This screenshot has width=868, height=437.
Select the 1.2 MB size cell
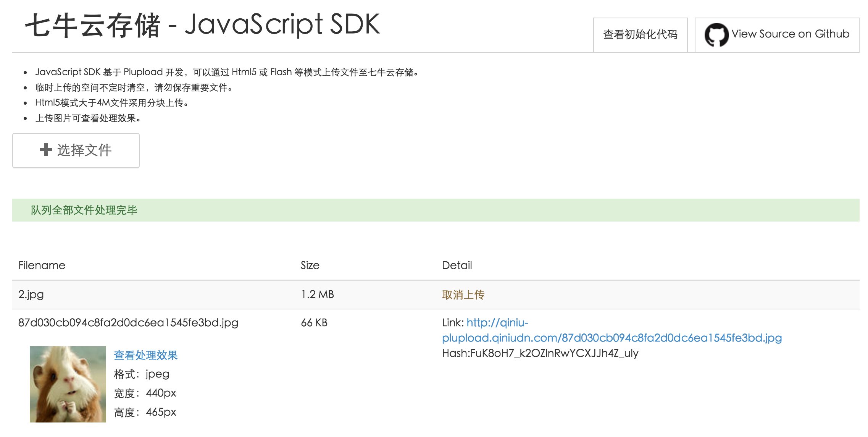pos(317,295)
